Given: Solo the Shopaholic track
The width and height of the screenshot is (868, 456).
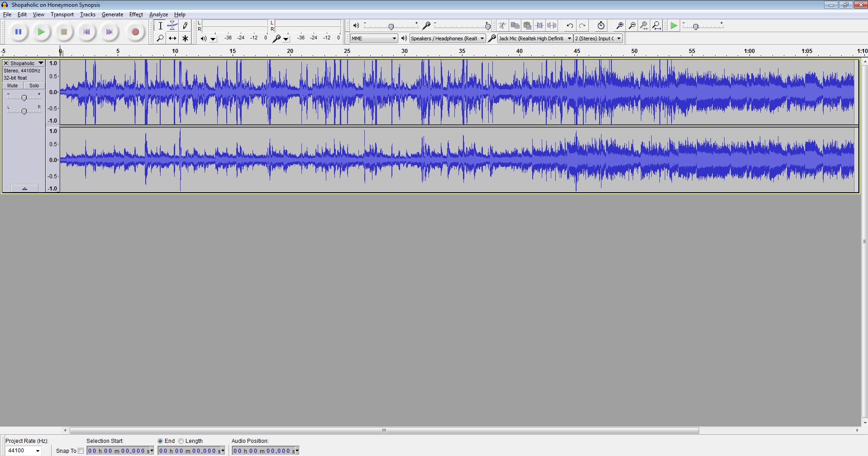Looking at the screenshot, I should click(x=34, y=85).
